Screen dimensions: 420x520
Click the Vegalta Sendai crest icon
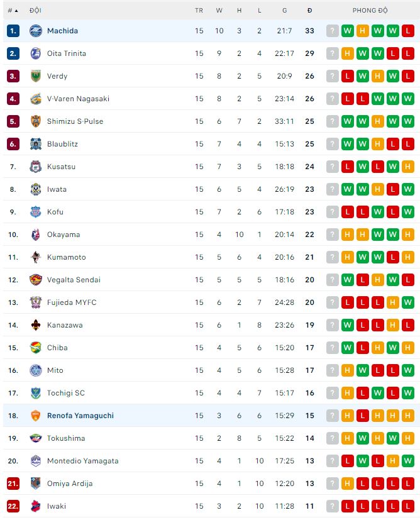[35, 280]
